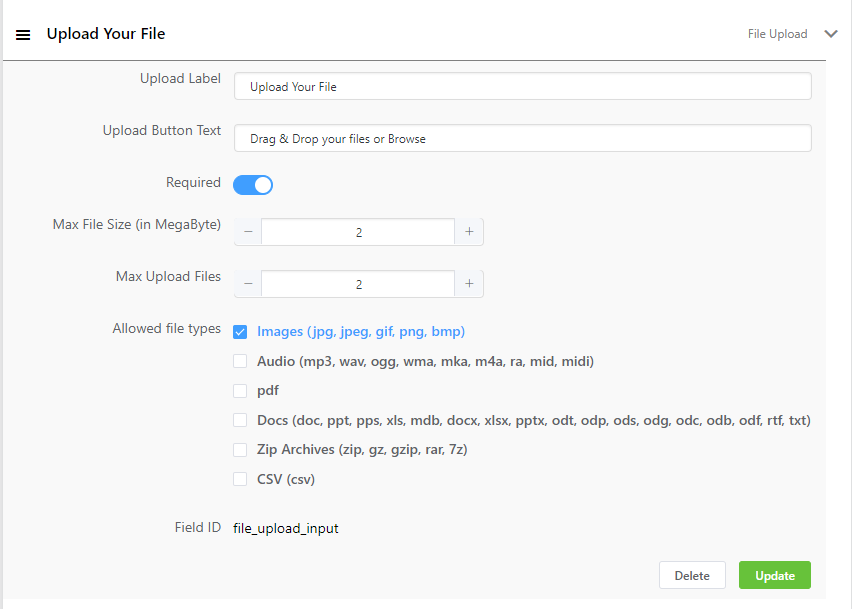
Task: Collapse the File Upload field chevron
Action: [830, 34]
